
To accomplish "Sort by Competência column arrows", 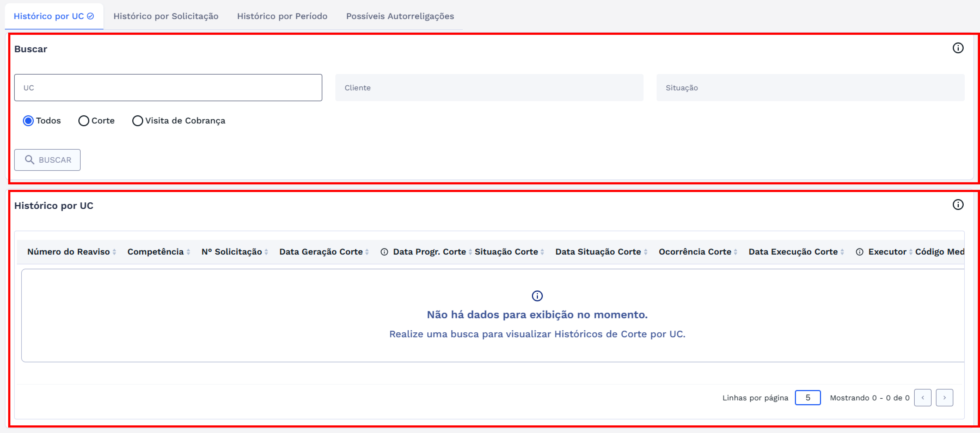I will pyautogui.click(x=188, y=252).
